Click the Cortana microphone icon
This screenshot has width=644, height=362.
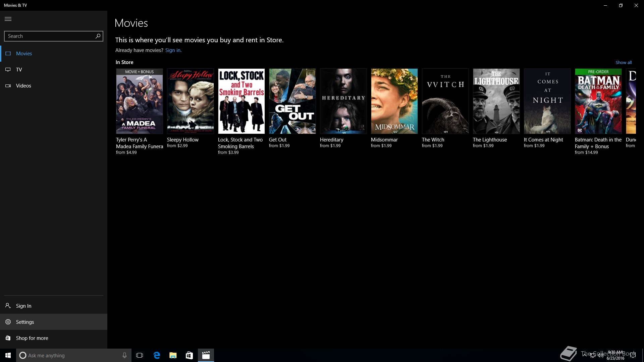(x=124, y=355)
